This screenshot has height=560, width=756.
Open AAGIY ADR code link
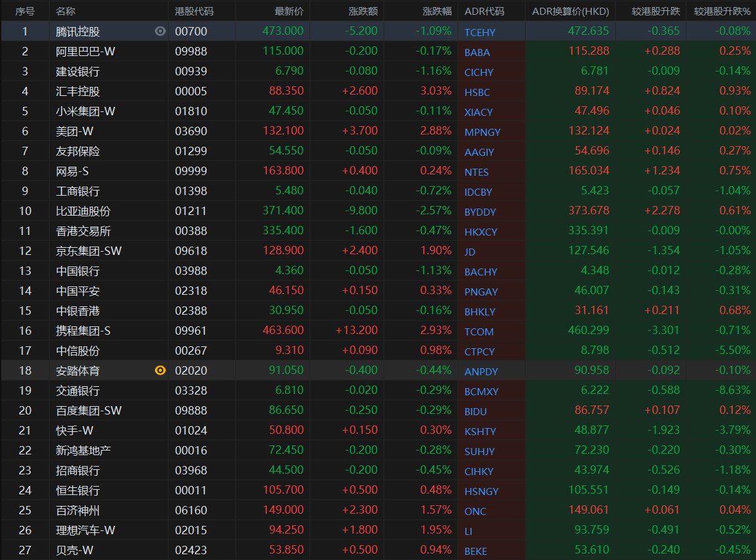(x=479, y=152)
